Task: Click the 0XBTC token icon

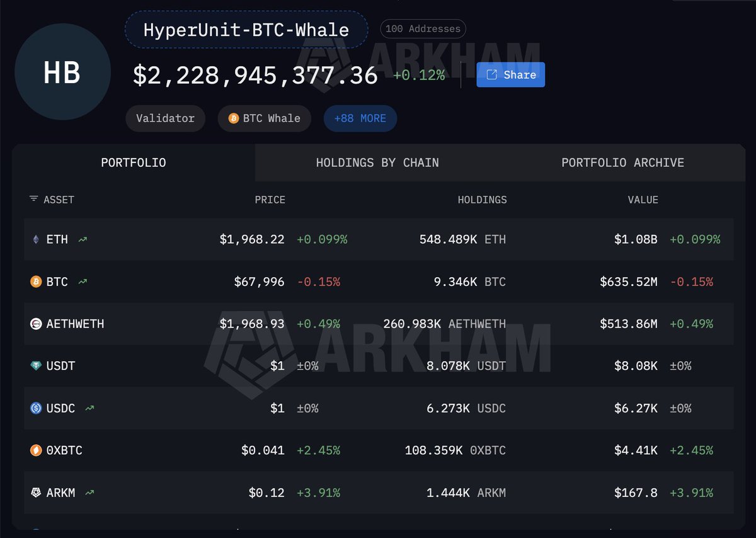Action: point(36,450)
